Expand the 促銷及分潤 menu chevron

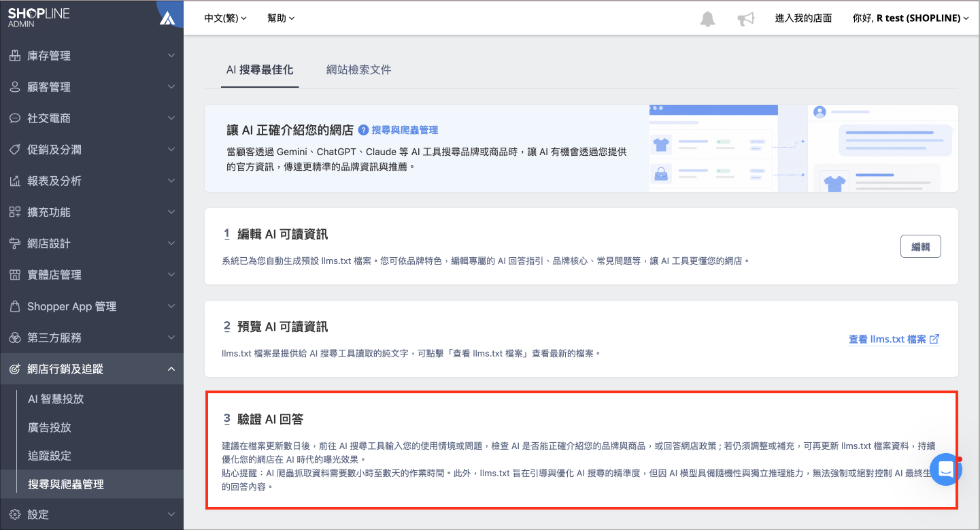[x=171, y=150]
